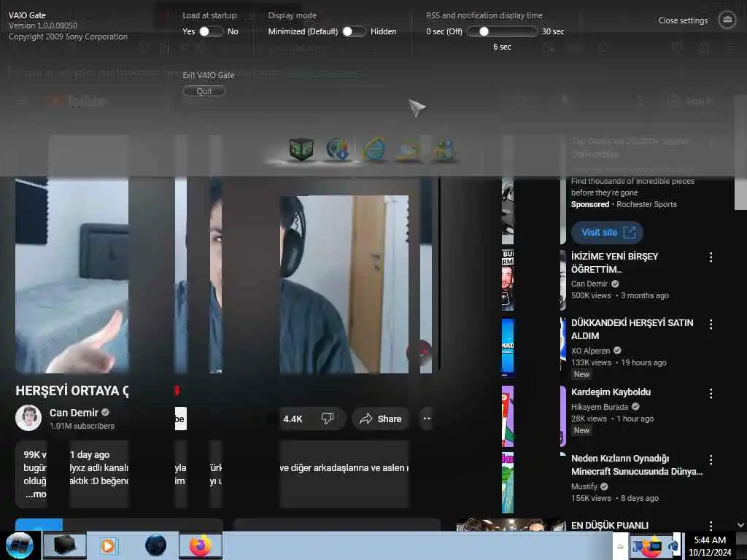The image size is (747, 560).
Task: Open the globe with download arrow dock icon
Action: point(338,149)
